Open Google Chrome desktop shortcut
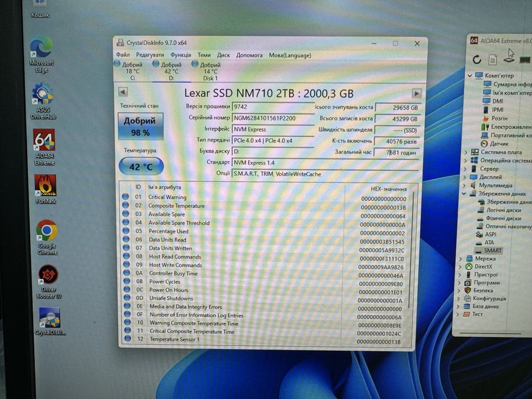Image resolution: width=532 pixels, height=399 pixels. coord(47,237)
